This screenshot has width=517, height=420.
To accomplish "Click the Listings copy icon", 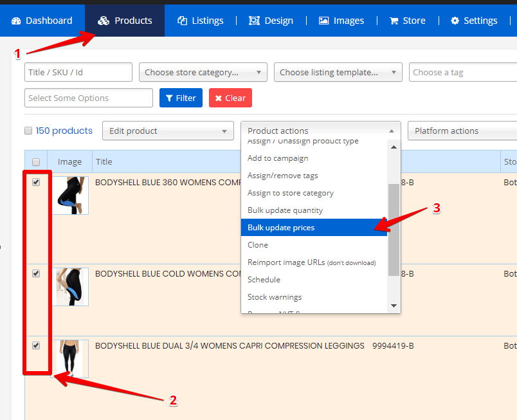I will tap(182, 21).
